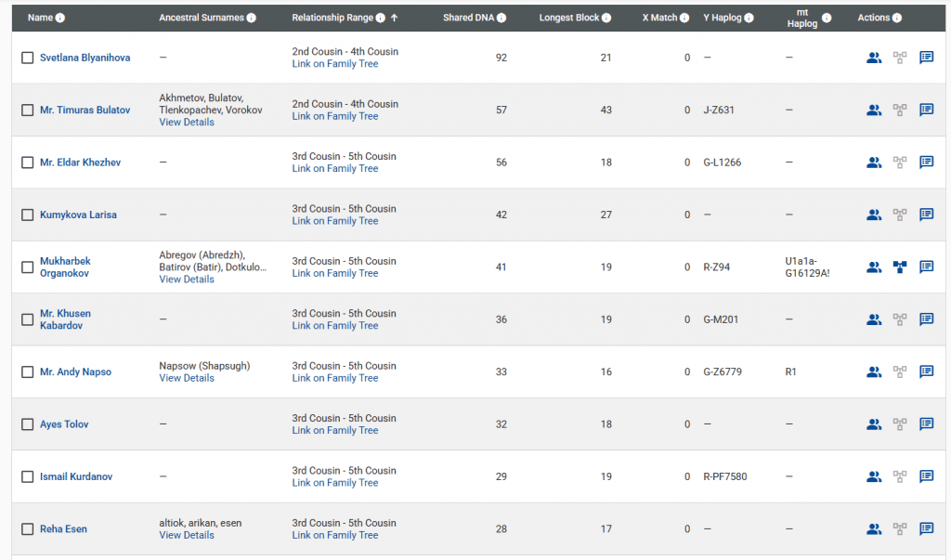
Task: Click info icon next to Y Haplog header
Action: coord(749,18)
